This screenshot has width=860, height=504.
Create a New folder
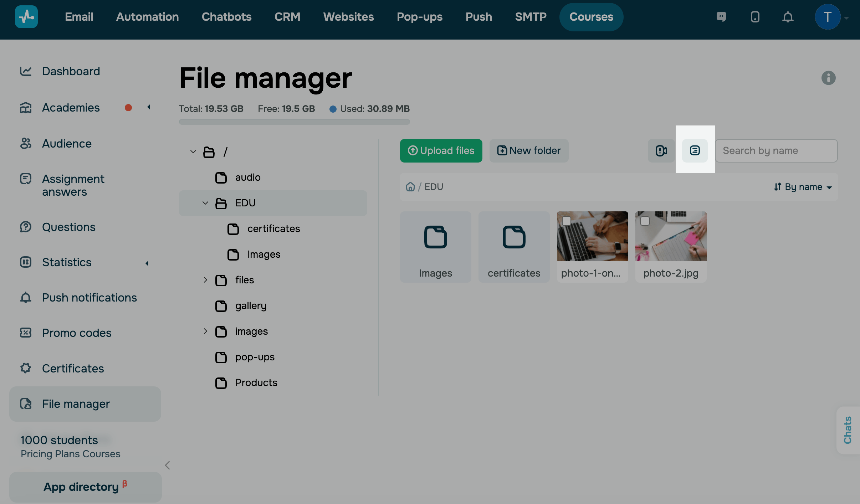click(x=529, y=150)
